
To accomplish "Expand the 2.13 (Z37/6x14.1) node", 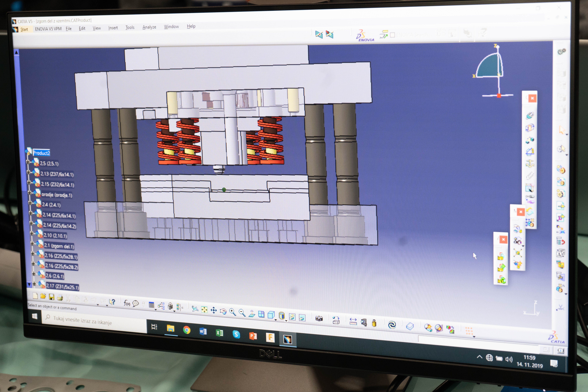I will (29, 172).
